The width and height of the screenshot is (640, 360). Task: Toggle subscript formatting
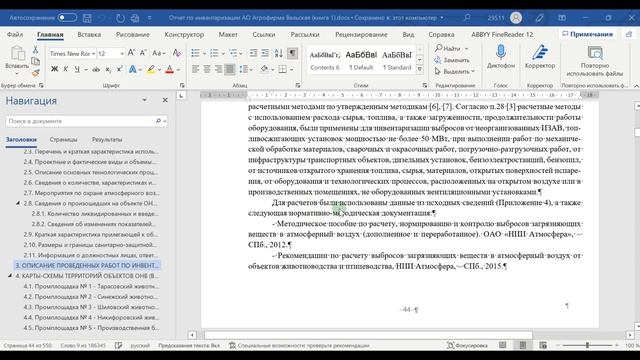[x=108, y=70]
